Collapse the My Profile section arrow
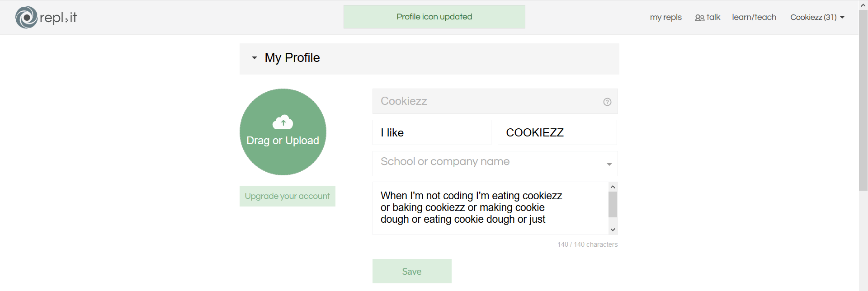The image size is (868, 291). (x=255, y=58)
